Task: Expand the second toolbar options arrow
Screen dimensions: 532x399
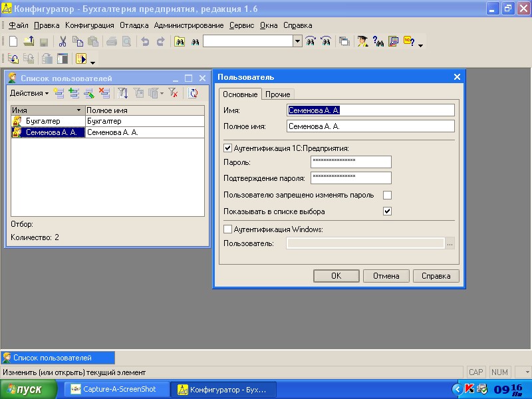Action: 92,63
